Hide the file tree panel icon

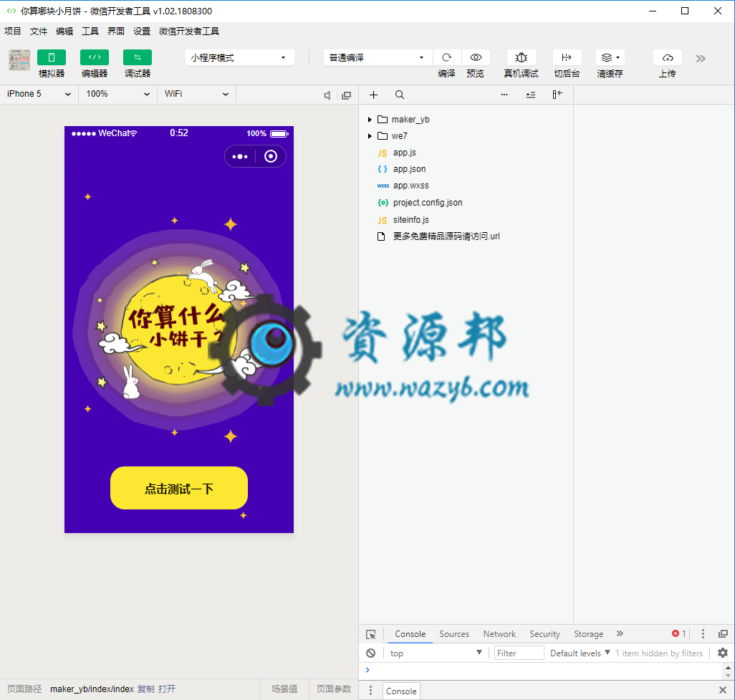pos(557,95)
